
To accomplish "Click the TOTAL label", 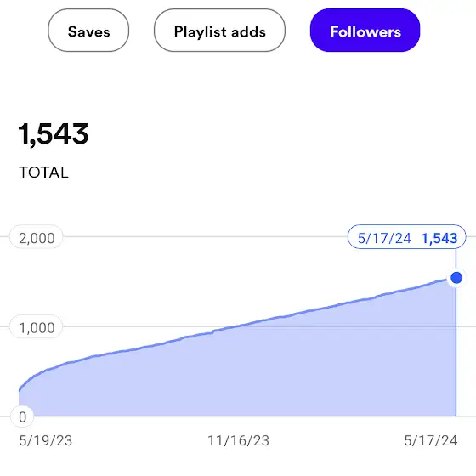I will (43, 173).
